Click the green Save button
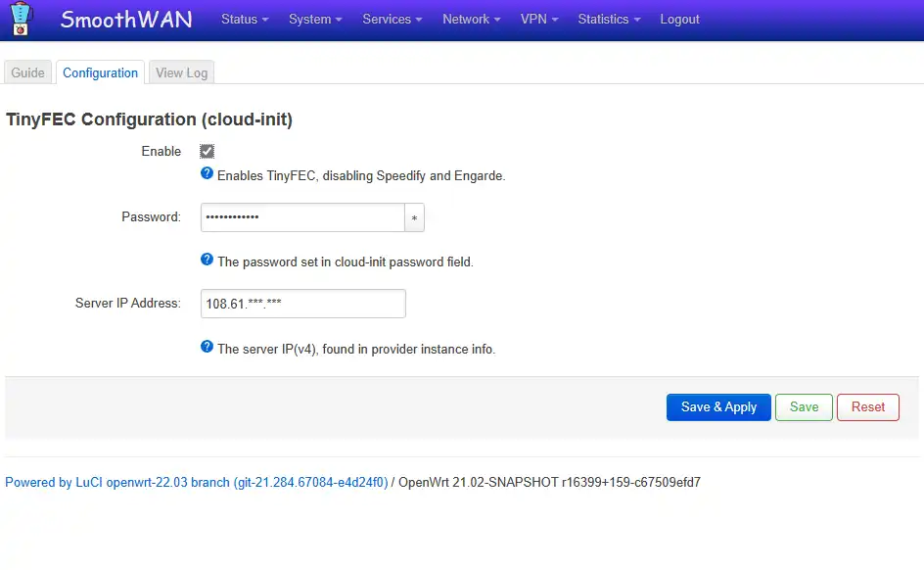The image size is (924, 570). tap(804, 407)
